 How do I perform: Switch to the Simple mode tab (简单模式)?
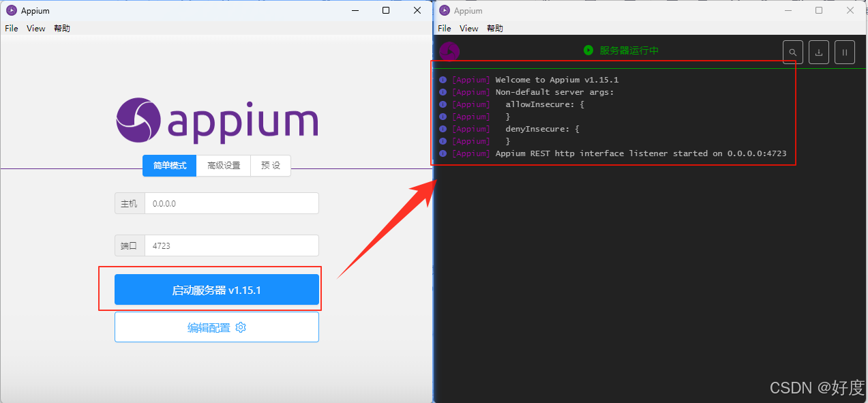[170, 166]
